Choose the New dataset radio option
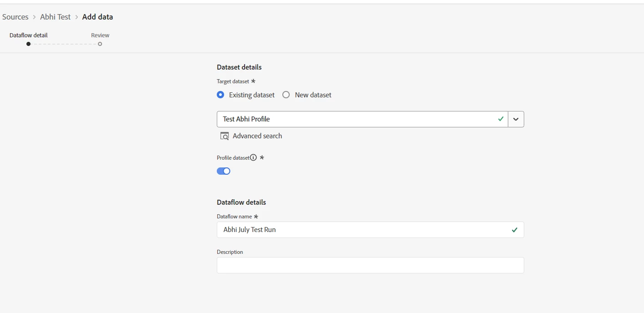644x313 pixels. [x=286, y=95]
